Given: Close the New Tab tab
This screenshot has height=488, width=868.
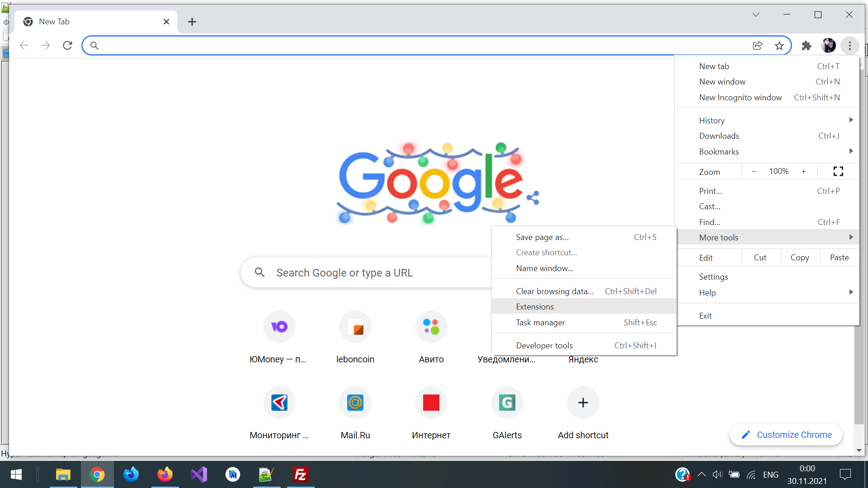Looking at the screenshot, I should coord(166,22).
